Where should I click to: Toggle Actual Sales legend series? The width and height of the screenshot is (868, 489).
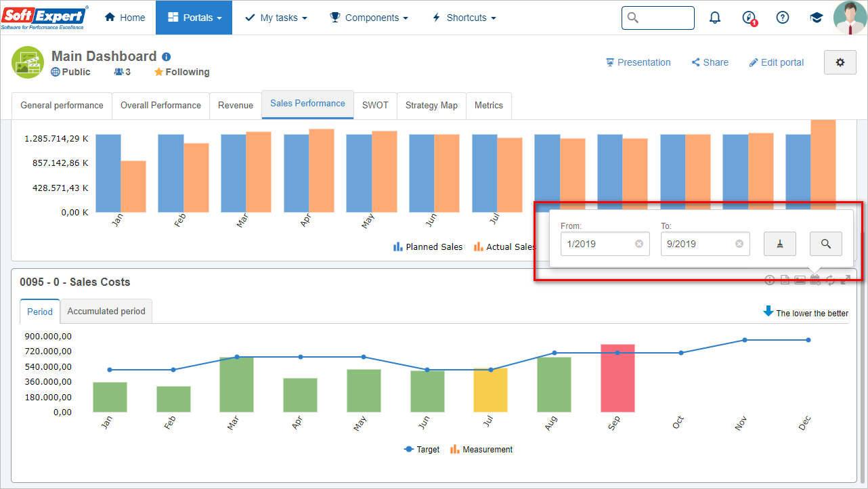504,247
